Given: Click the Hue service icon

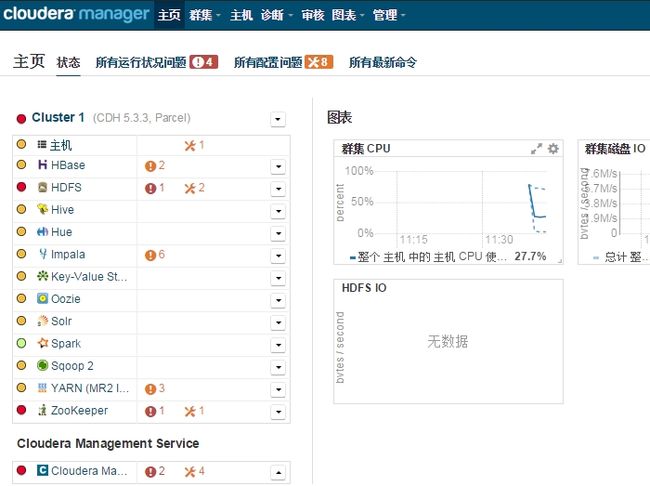Looking at the screenshot, I should coord(42,231).
